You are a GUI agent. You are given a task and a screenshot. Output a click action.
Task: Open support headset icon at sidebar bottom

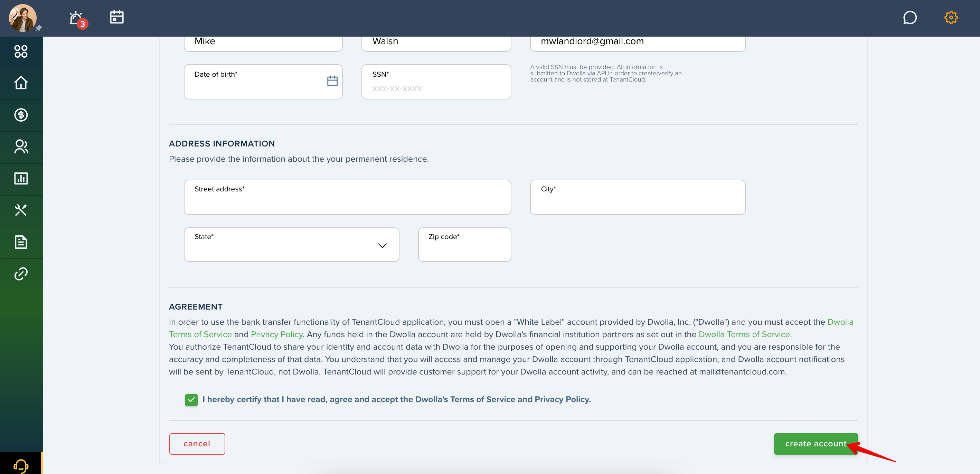click(x=21, y=465)
